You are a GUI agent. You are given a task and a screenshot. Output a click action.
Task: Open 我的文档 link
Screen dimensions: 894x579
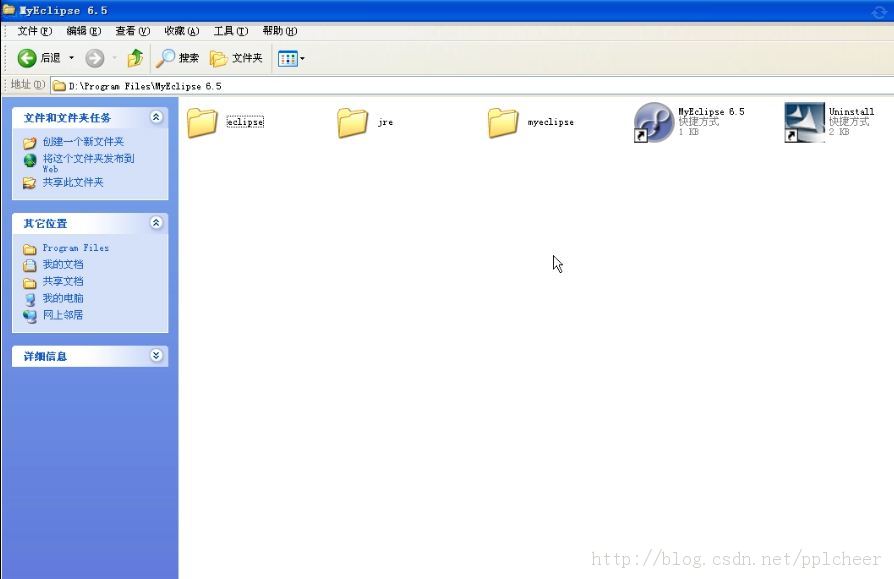tap(63, 264)
